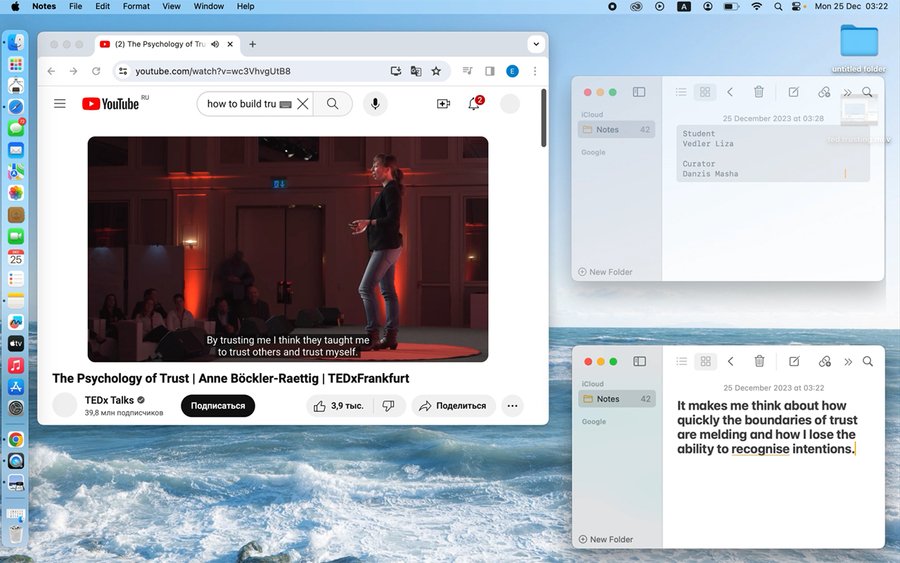Delete note in lower Notes window

(x=759, y=361)
